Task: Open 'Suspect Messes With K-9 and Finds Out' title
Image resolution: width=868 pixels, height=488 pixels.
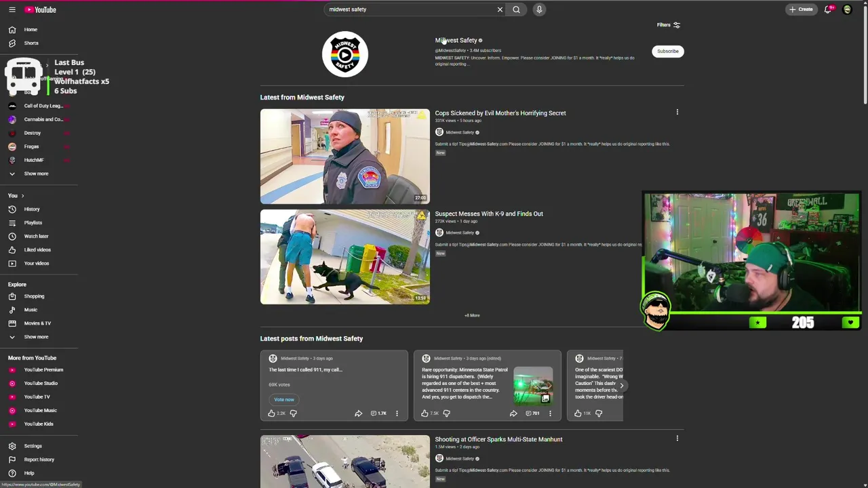Action: point(489,214)
